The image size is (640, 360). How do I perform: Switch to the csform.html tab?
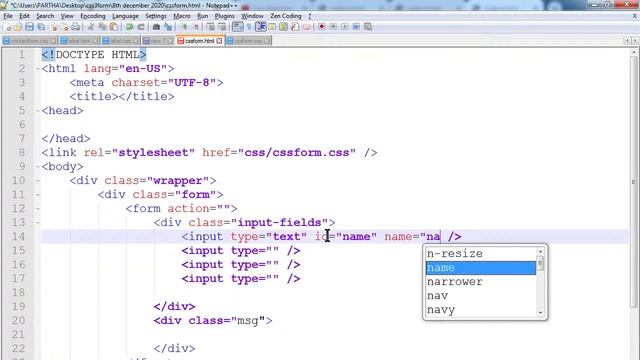200,41
